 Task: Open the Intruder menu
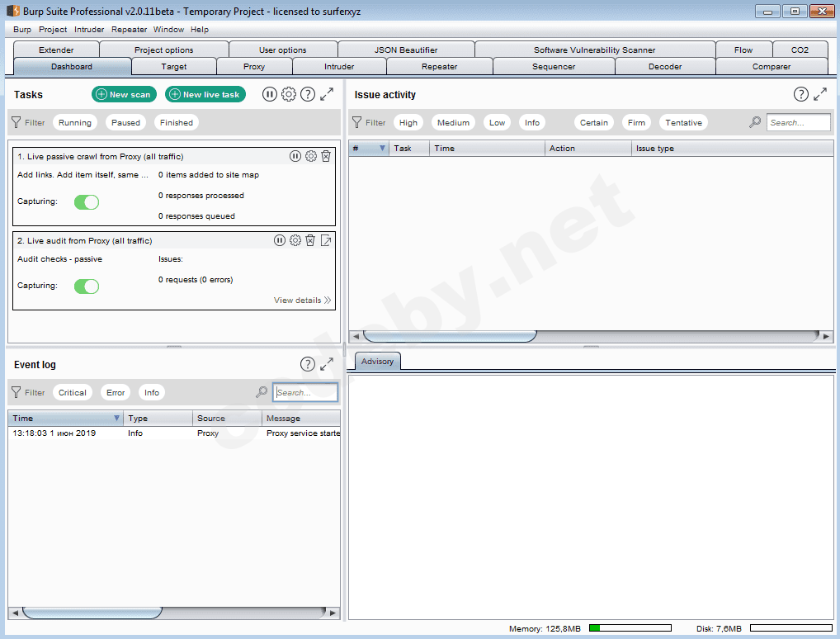tap(89, 30)
